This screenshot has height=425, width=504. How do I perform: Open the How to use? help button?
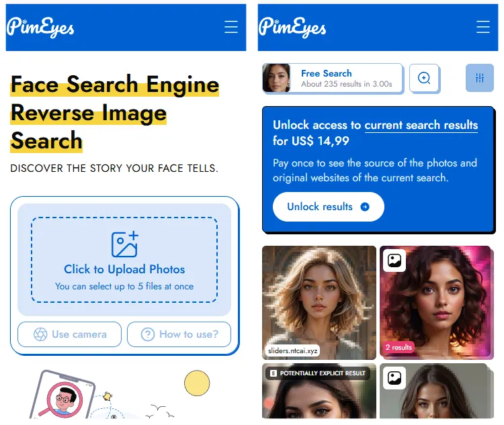(x=179, y=334)
